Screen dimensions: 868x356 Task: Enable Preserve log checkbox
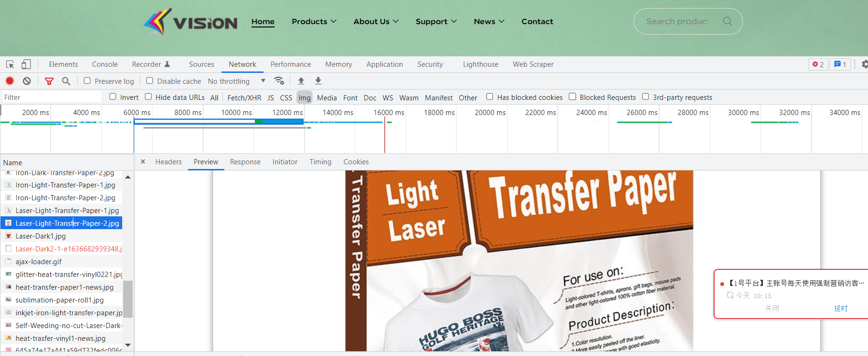pos(87,81)
